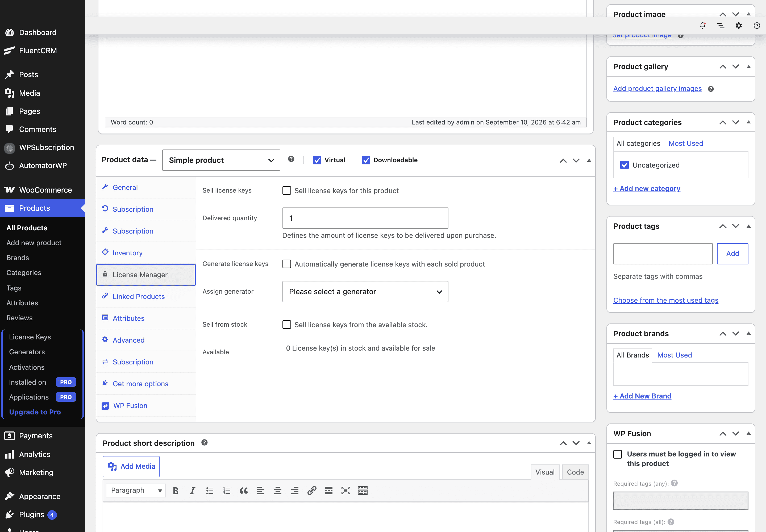Click help icon beside Required tags (any)
This screenshot has height=532, width=766.
pyautogui.click(x=674, y=483)
